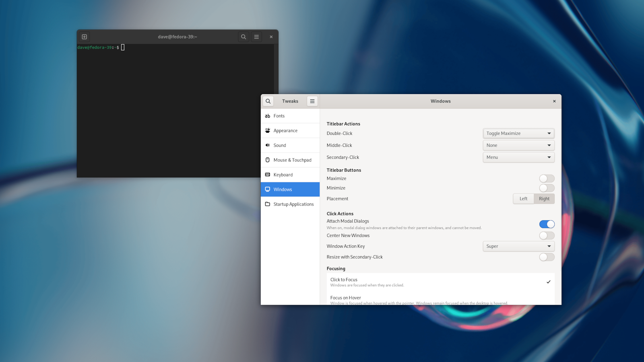Click the Mouse & Touchpad icon

tap(268, 160)
